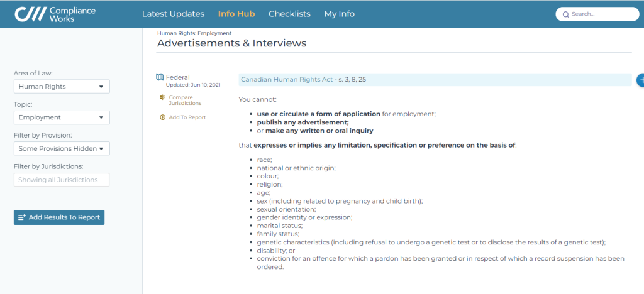
Task: Click 'use or circulate a form of application' bullet
Action: coord(347,114)
